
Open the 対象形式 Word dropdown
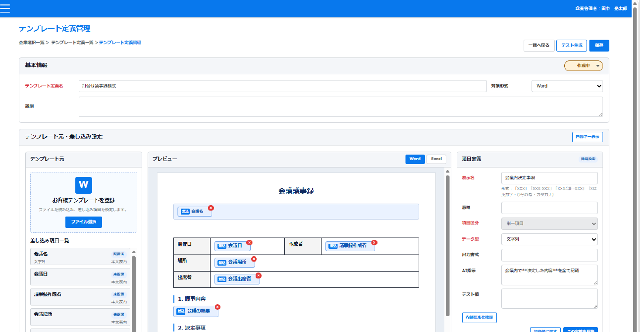pyautogui.click(x=567, y=86)
